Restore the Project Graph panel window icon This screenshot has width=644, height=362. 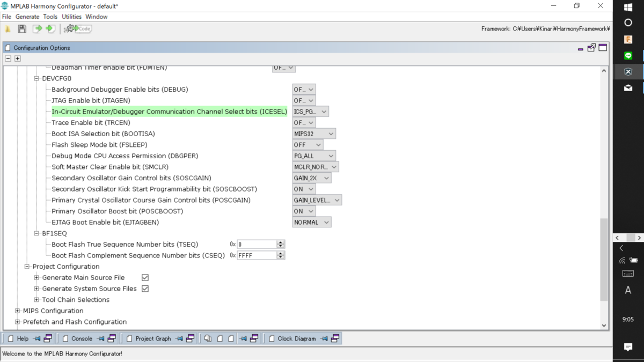190,338
